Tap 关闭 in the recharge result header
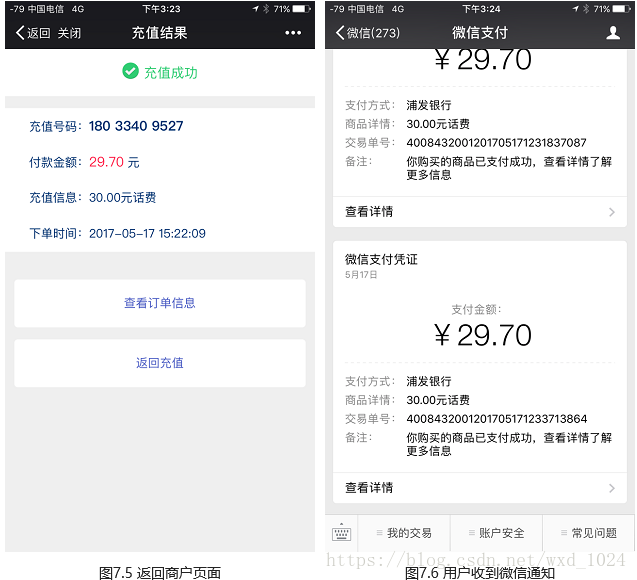The height and width of the screenshot is (580, 637). [69, 33]
